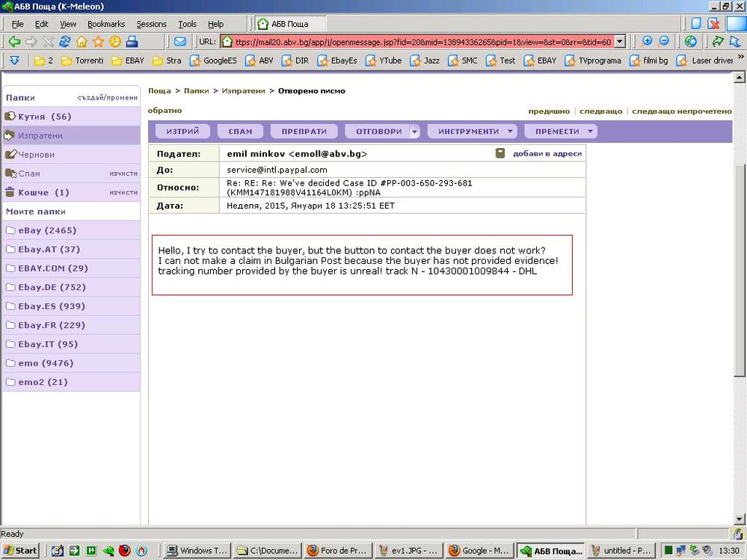Expand the URL history dropdown arrow

pyautogui.click(x=620, y=42)
